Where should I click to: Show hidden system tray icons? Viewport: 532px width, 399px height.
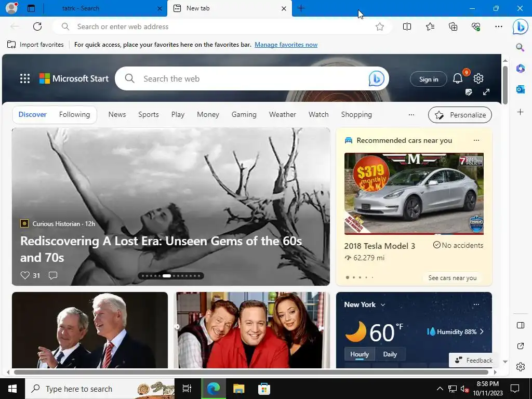(440, 389)
